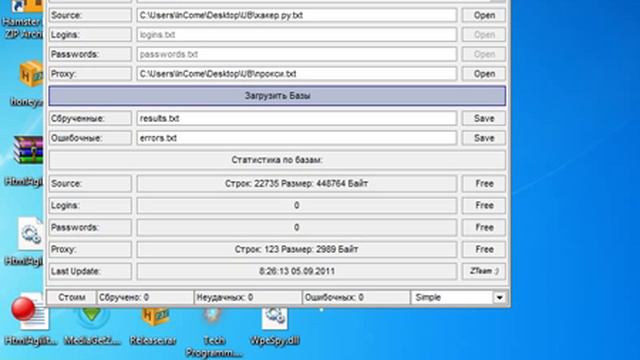Screen dimensions: 640x360
Task: Select Last Update time value
Action: (297, 271)
